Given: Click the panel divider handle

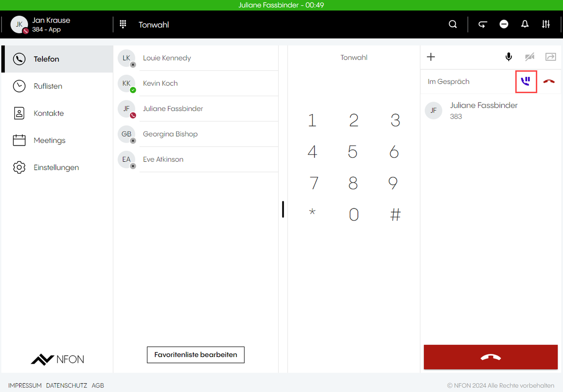Looking at the screenshot, I should point(283,209).
